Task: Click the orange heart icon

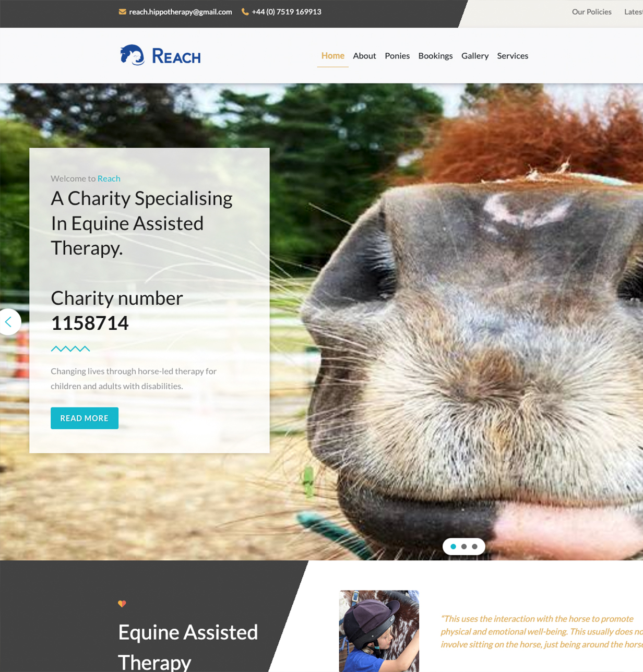Action: [x=122, y=604]
